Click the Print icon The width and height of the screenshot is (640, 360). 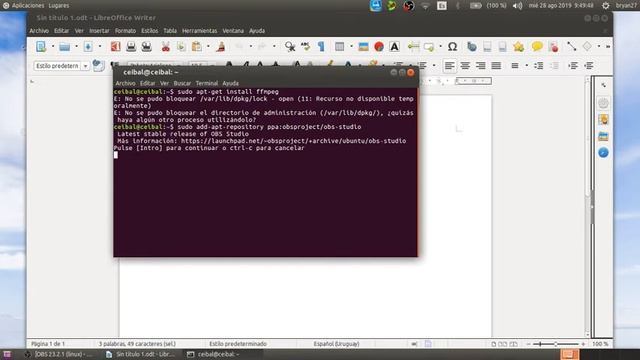click(131, 47)
